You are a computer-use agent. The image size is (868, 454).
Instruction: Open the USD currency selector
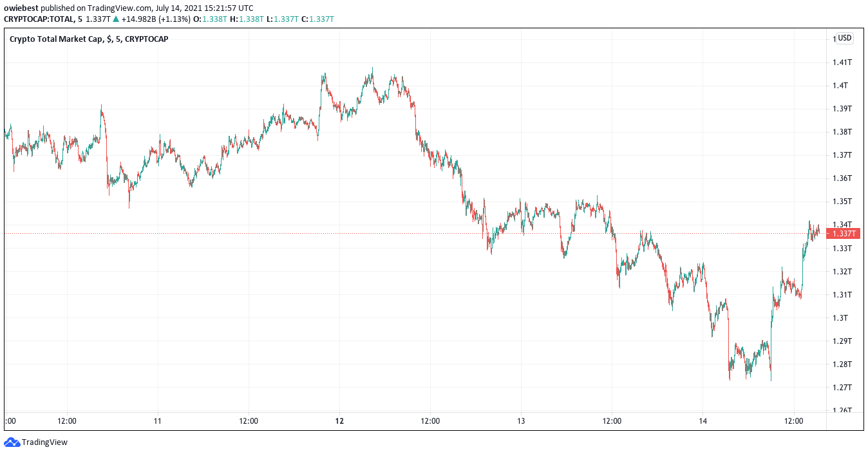tap(844, 38)
